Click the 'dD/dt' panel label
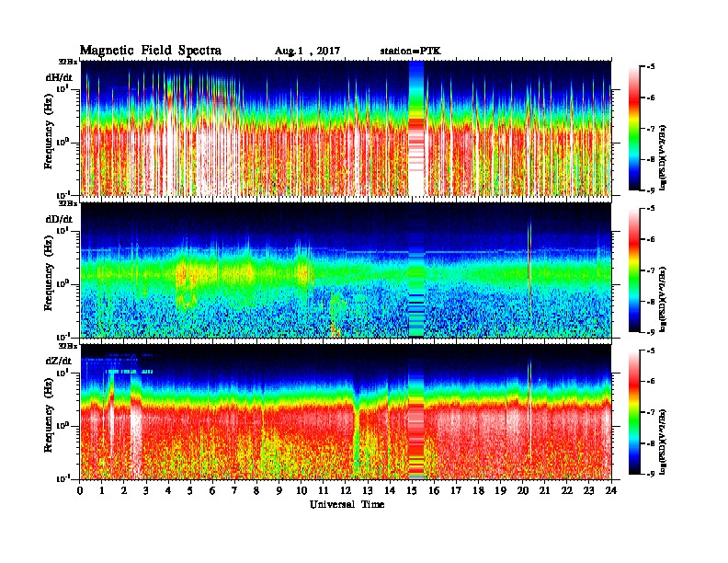The image size is (728, 563). pyautogui.click(x=59, y=219)
